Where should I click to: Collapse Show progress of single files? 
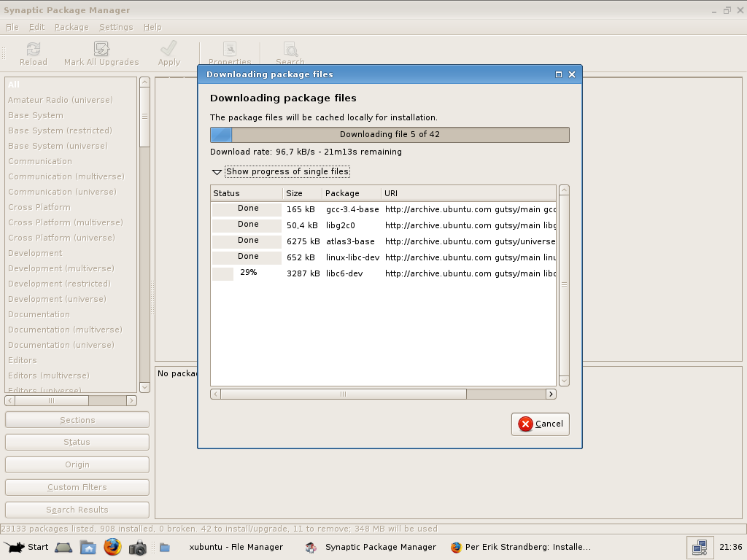click(x=217, y=172)
